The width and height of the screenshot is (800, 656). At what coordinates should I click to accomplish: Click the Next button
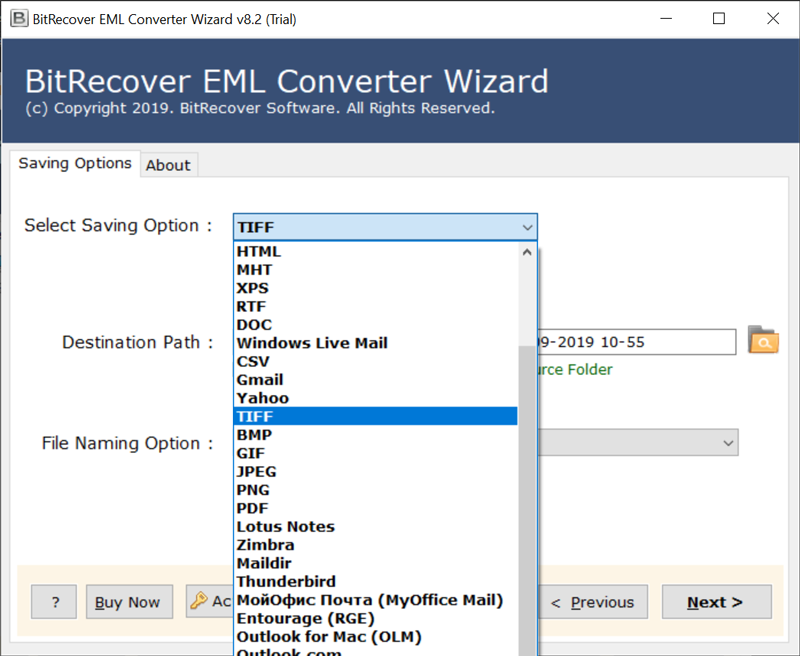716,602
